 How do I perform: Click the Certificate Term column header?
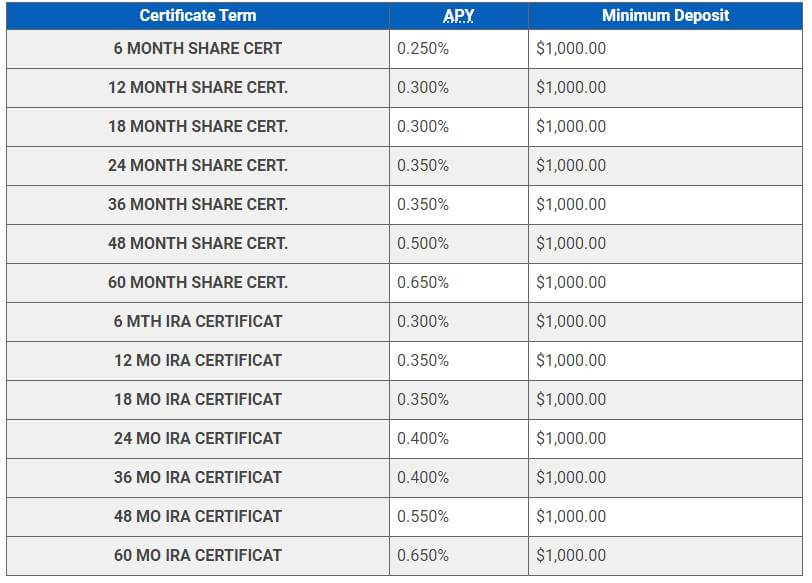198,16
